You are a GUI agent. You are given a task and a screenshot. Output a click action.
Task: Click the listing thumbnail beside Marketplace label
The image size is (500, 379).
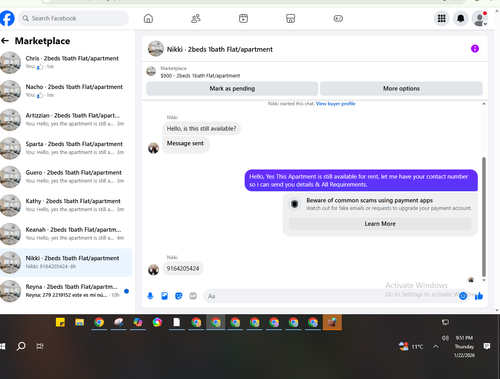[x=151, y=71]
